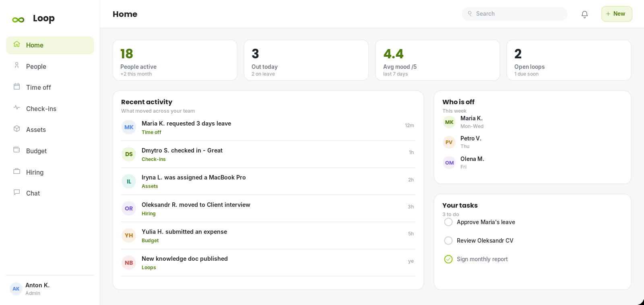Screen dimensions: 644x305
Task: Open Check-ins section
Action: (50, 109)
